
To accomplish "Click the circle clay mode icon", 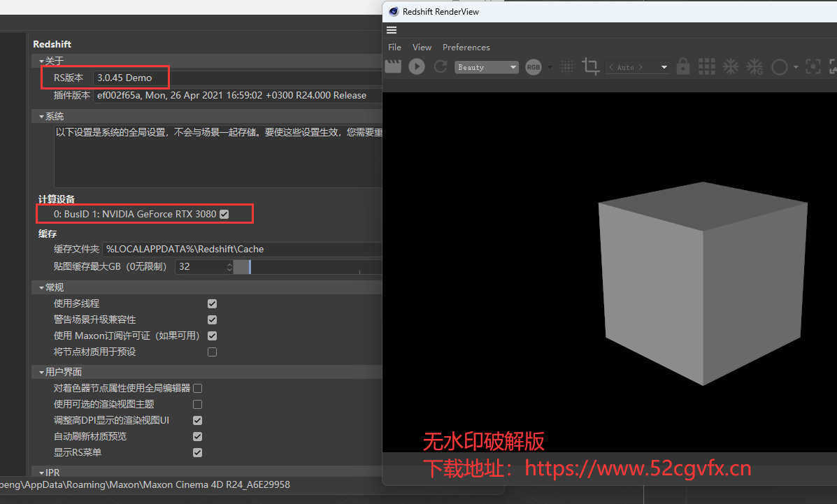I will point(780,67).
